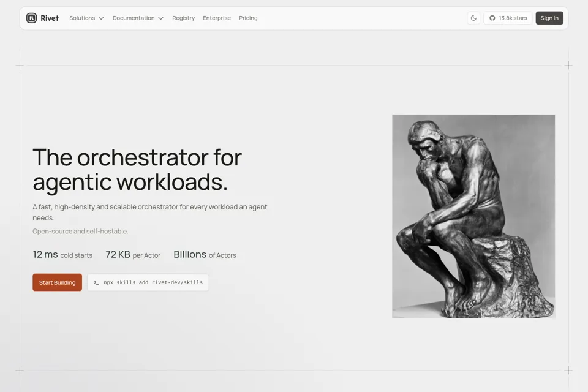588x392 pixels.
Task: Copy the npx skills add command
Action: tap(148, 282)
